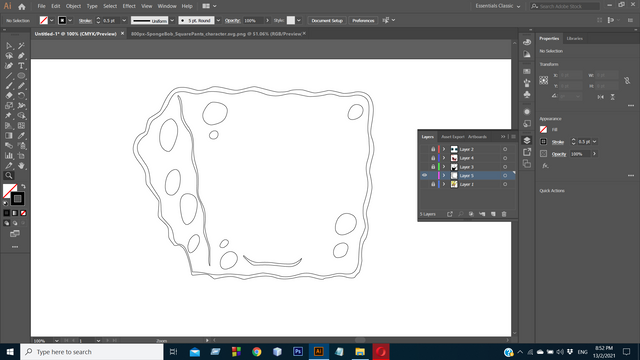Unlock Layer 2 lock icon
Viewport: 640px width, 360px height.
[433, 149]
